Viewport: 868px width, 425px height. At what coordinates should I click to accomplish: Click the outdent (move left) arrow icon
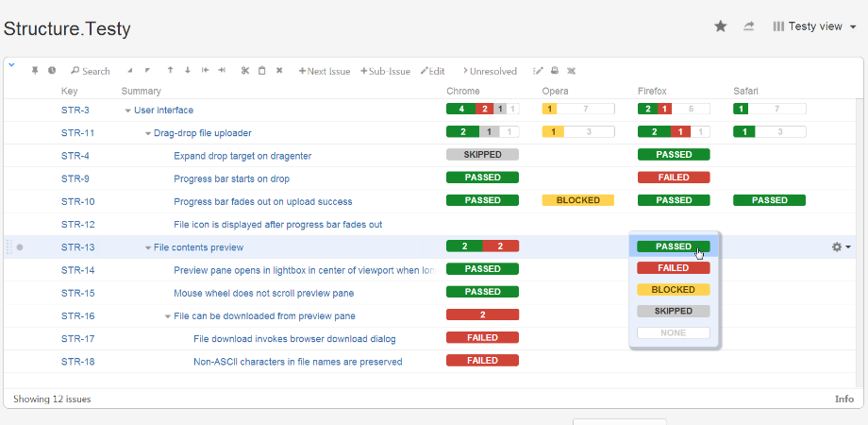coord(205,71)
